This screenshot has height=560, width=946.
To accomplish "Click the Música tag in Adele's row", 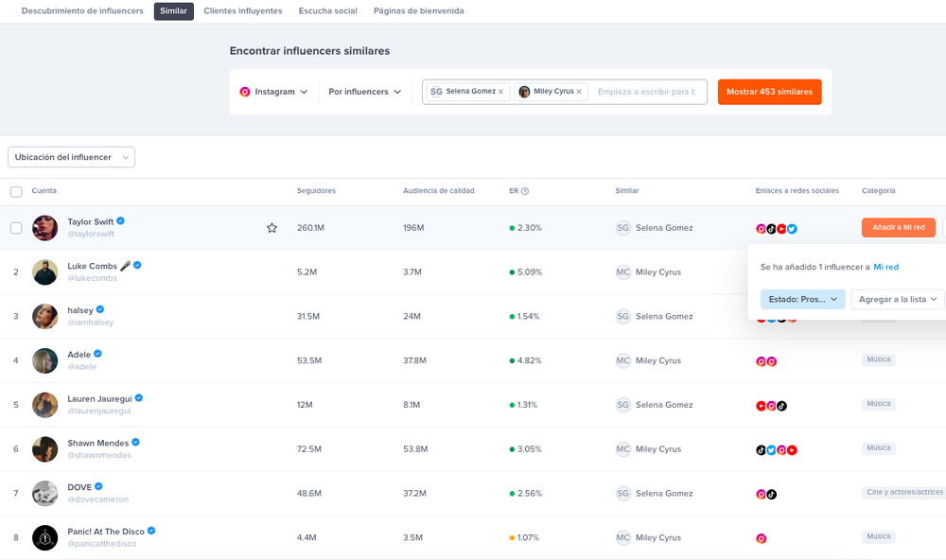I will tap(879, 359).
